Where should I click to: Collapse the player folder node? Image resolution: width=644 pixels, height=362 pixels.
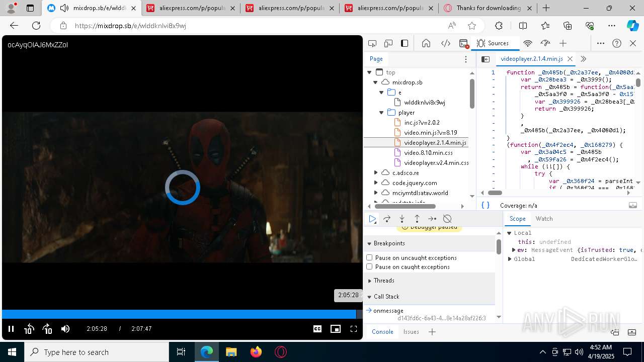coord(382,113)
